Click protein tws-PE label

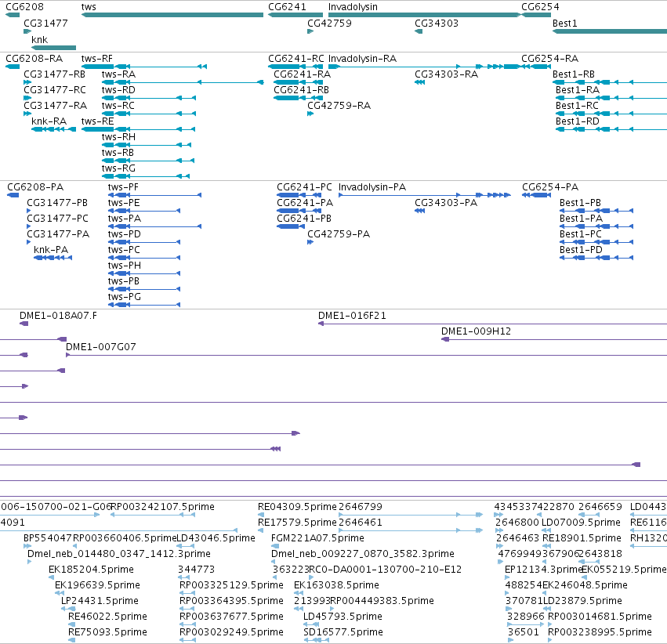coord(124,203)
